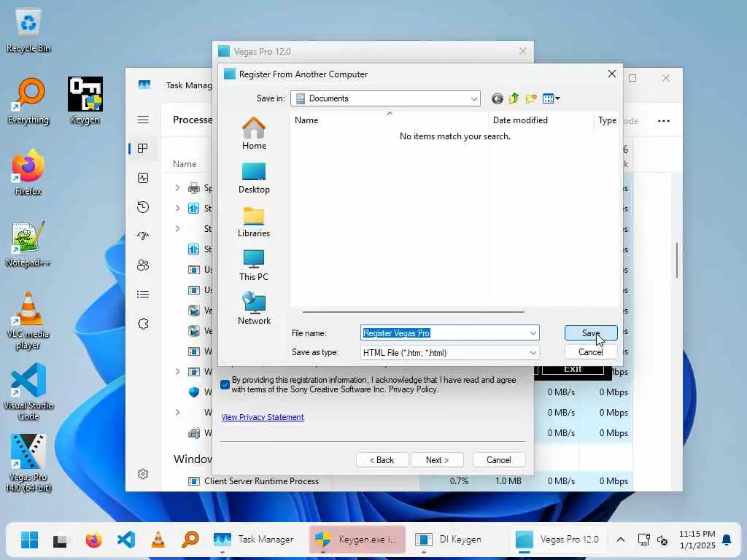Switch to Task Manager taskbar button
747x560 pixels.
coord(255,540)
